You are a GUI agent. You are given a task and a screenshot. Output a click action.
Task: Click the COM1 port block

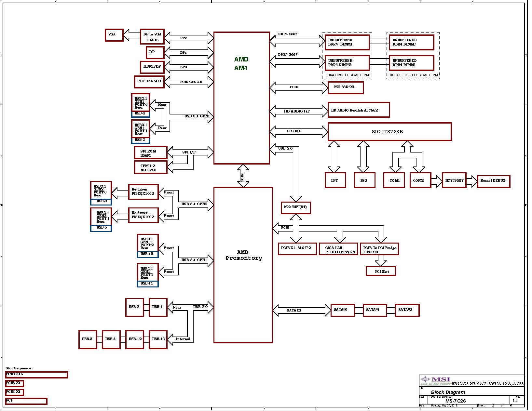(395, 180)
